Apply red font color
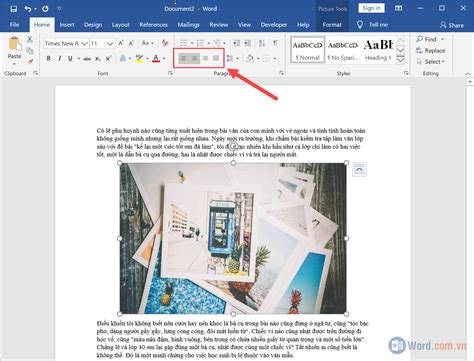474x361 pixels. 156,59
